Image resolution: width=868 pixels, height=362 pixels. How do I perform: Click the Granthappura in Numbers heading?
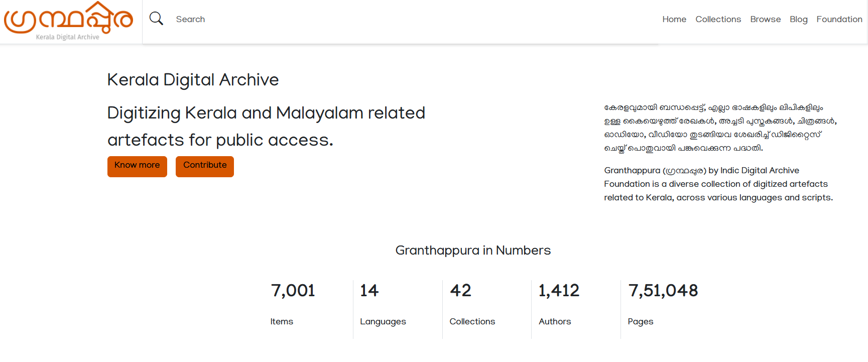coord(473,250)
